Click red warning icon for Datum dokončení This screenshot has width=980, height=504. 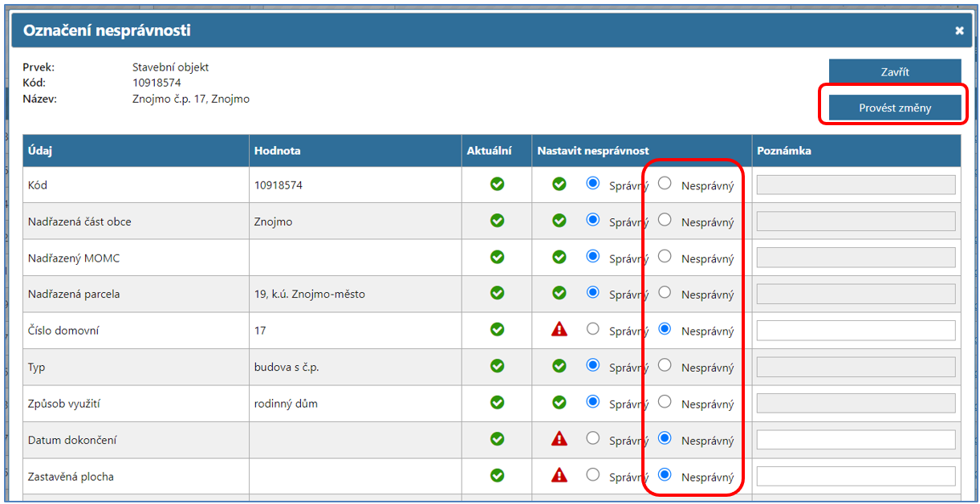pos(559,439)
